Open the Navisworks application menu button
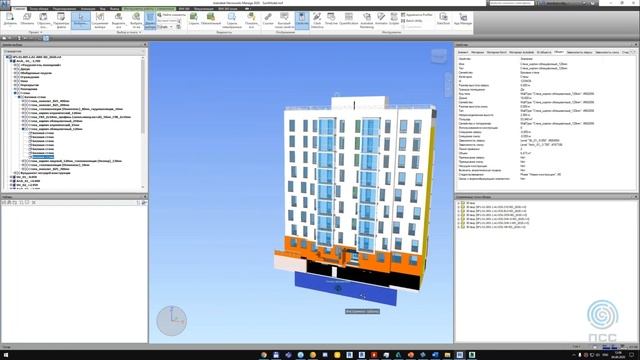Screen dimensions: 640x360 [x=5, y=4]
